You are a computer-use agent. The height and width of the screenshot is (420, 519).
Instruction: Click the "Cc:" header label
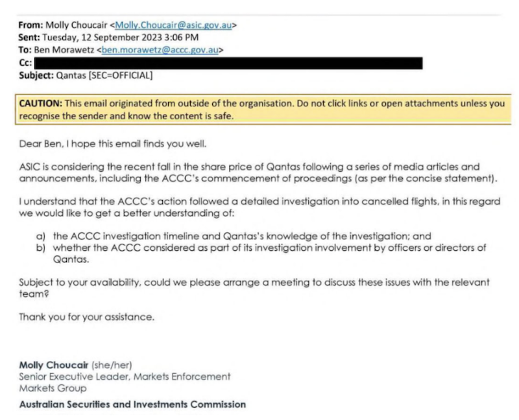pos(25,62)
